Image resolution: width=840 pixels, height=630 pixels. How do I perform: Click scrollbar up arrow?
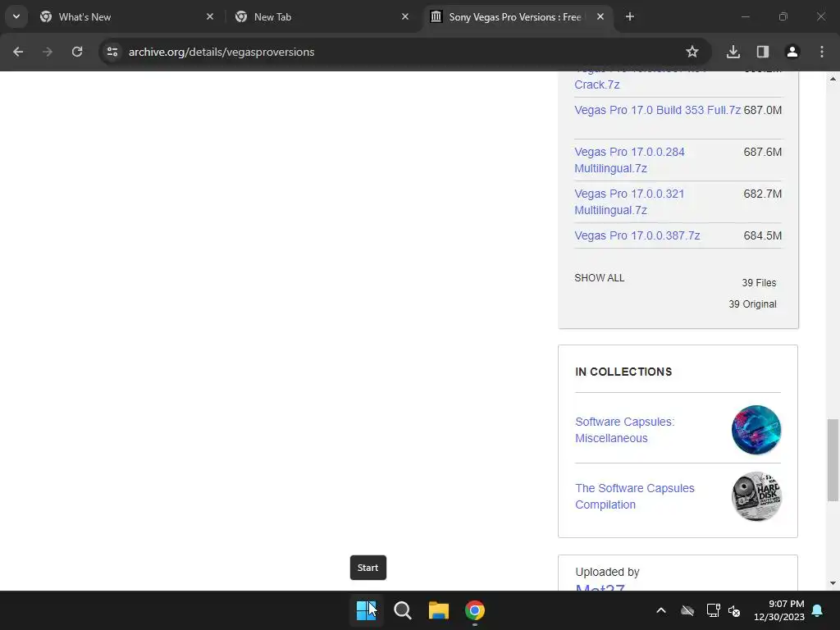coord(833,79)
